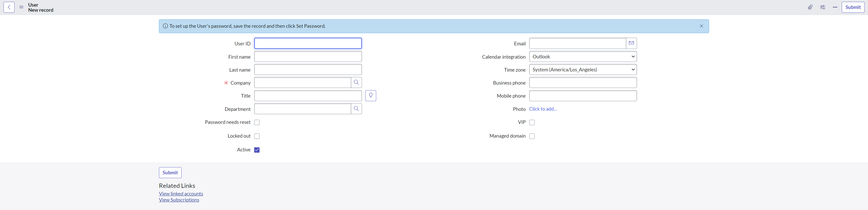This screenshot has height=210, width=868.
Task: Click the send email envelope icon
Action: 631,44
